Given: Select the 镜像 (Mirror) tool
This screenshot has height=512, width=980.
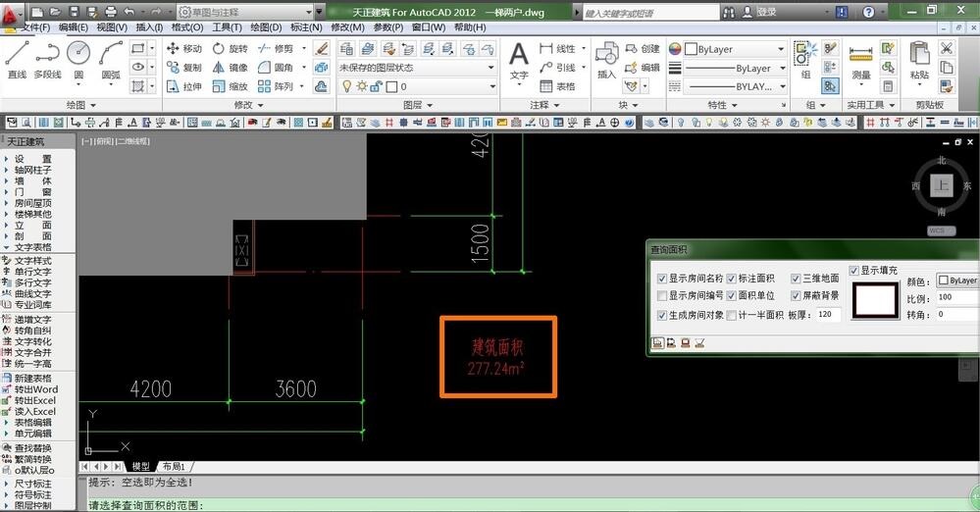Looking at the screenshot, I should pyautogui.click(x=230, y=67).
